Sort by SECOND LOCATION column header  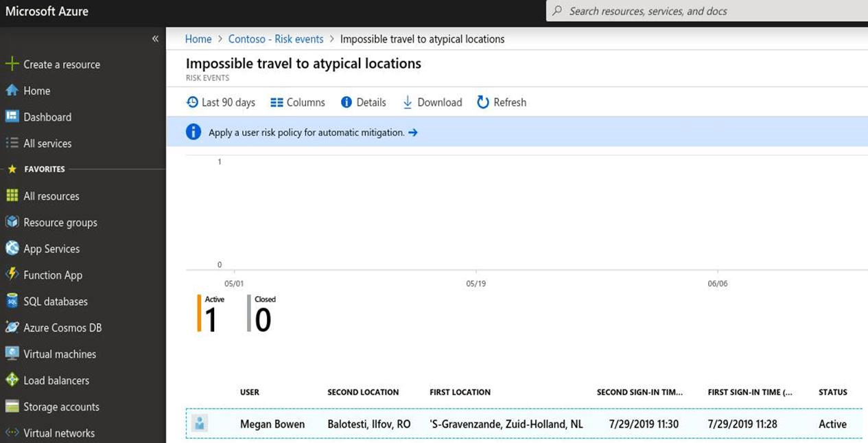[x=363, y=392]
